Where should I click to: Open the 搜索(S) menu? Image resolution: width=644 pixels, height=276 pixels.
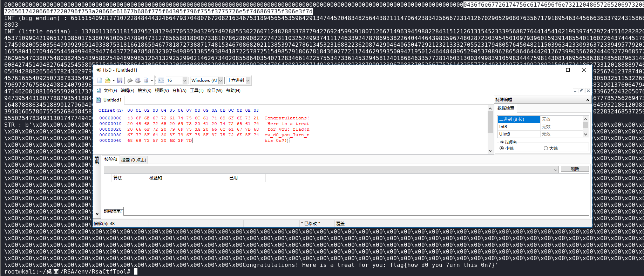click(x=144, y=91)
